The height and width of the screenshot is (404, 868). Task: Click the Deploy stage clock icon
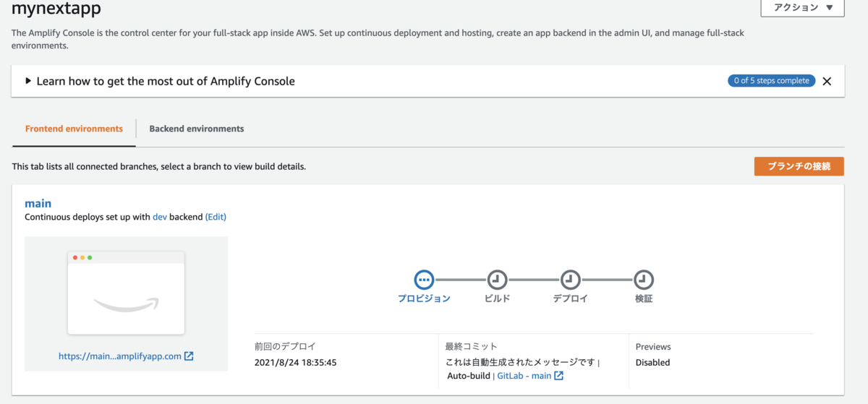[x=571, y=279]
